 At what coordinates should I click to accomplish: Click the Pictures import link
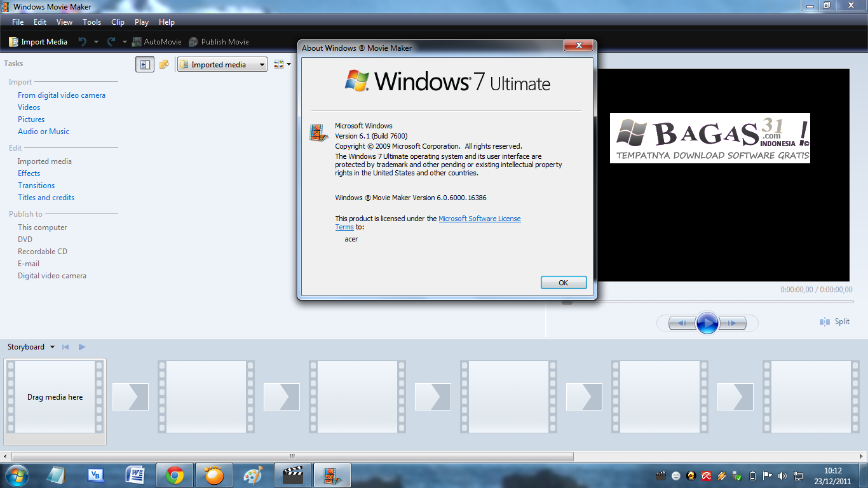point(31,119)
